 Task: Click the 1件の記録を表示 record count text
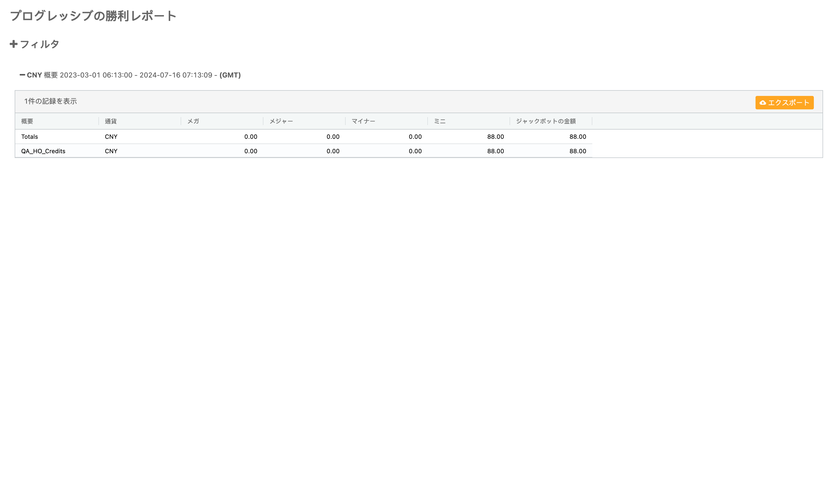(x=51, y=101)
